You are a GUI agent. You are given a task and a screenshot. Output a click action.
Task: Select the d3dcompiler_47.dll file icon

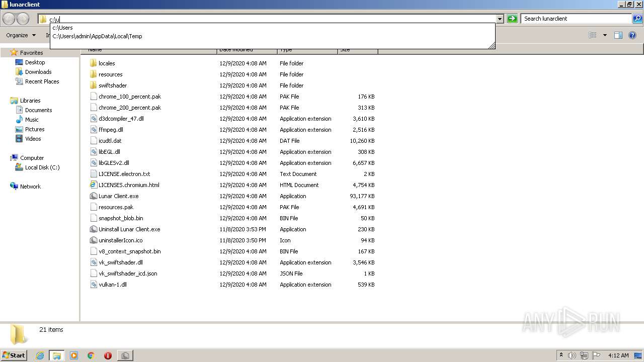pyautogui.click(x=93, y=119)
